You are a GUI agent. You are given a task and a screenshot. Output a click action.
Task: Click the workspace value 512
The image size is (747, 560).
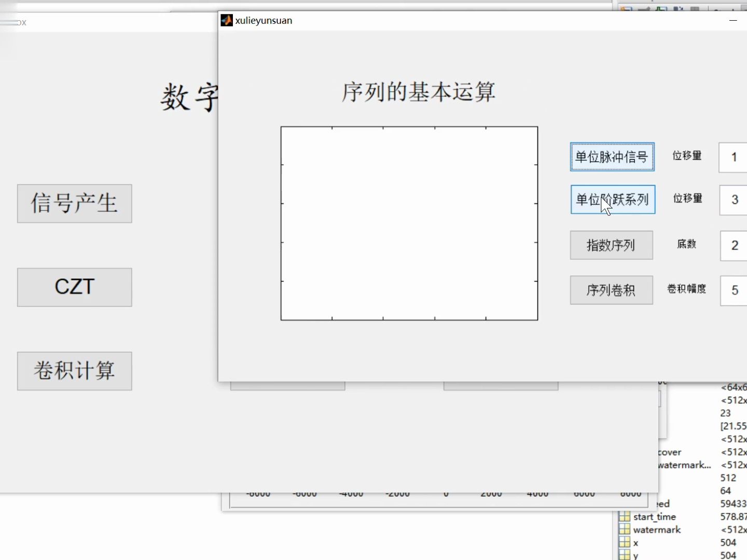coord(728,478)
